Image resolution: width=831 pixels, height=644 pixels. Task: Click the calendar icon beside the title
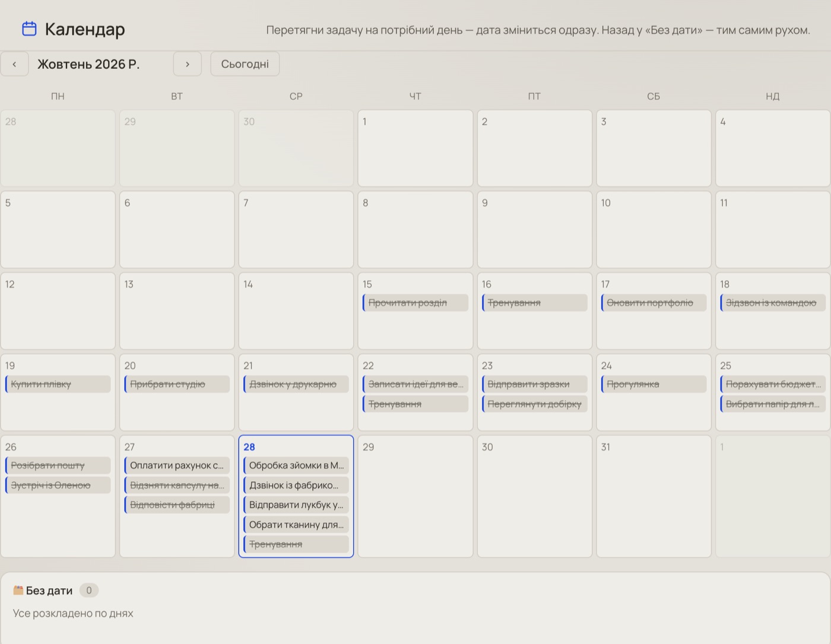(x=29, y=28)
